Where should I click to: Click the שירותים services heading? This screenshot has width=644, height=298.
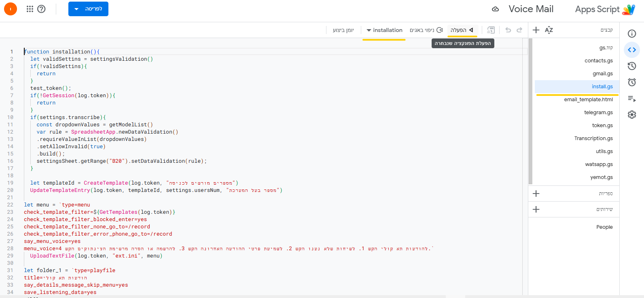tap(604, 209)
